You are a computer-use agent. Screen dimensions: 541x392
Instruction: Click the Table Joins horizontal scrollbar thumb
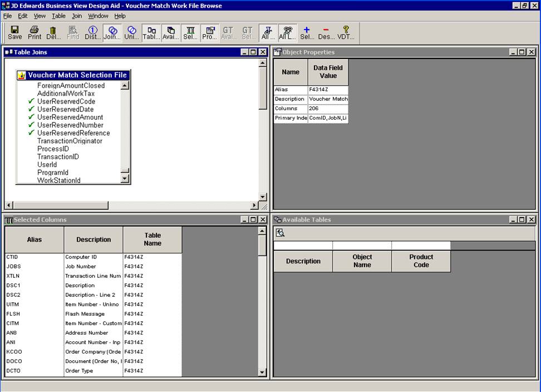click(61, 205)
